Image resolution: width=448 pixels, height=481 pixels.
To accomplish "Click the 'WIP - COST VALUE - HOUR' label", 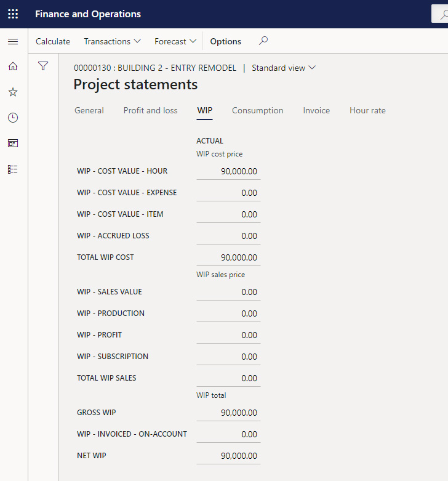I will point(122,171).
